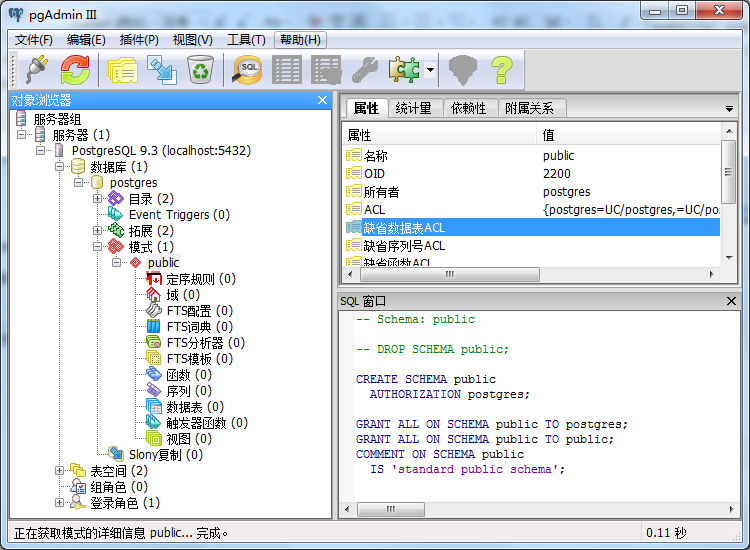The height and width of the screenshot is (550, 750).
Task: Collapse the public schema node
Action: 117,263
